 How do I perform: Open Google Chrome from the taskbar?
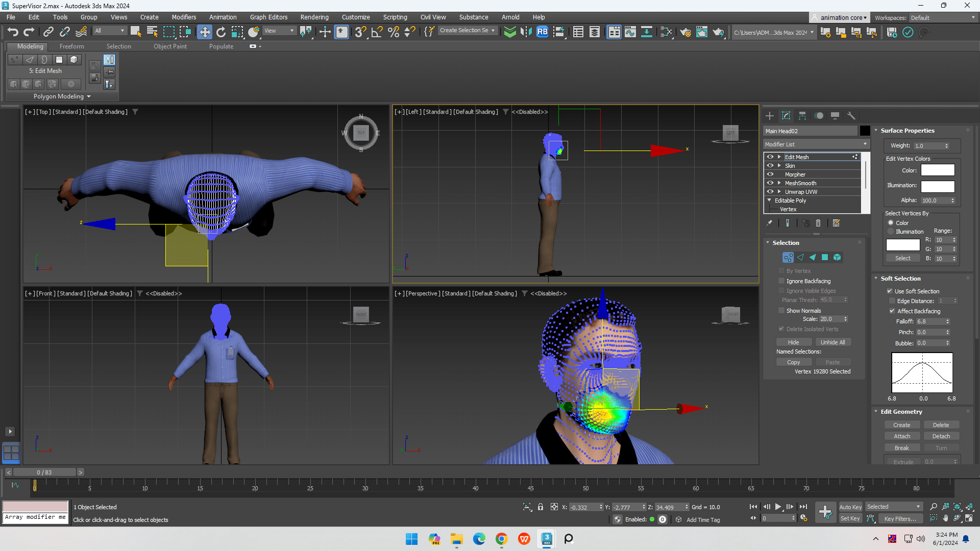(501, 539)
